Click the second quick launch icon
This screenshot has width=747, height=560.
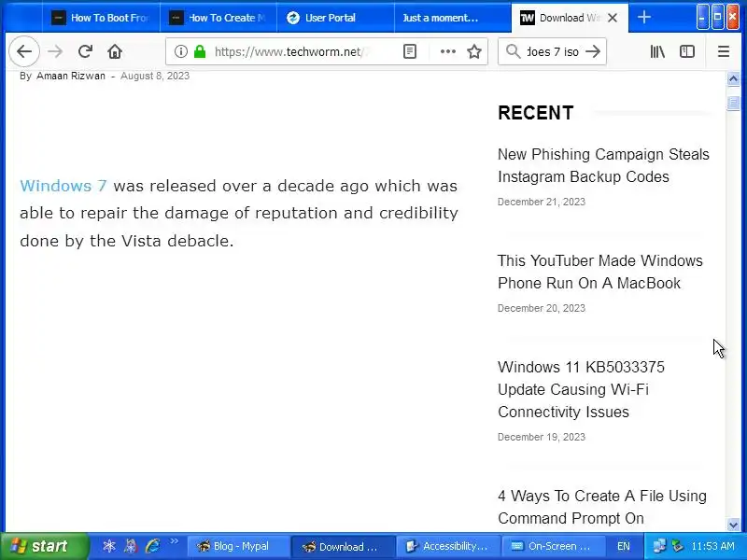(131, 546)
